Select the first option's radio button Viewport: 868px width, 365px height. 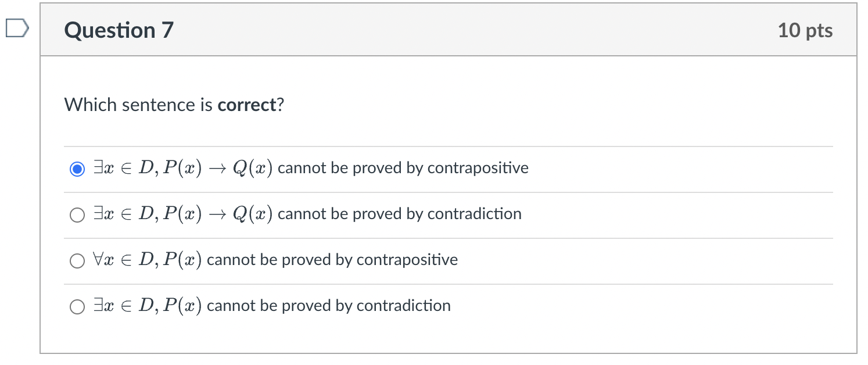pyautogui.click(x=77, y=169)
